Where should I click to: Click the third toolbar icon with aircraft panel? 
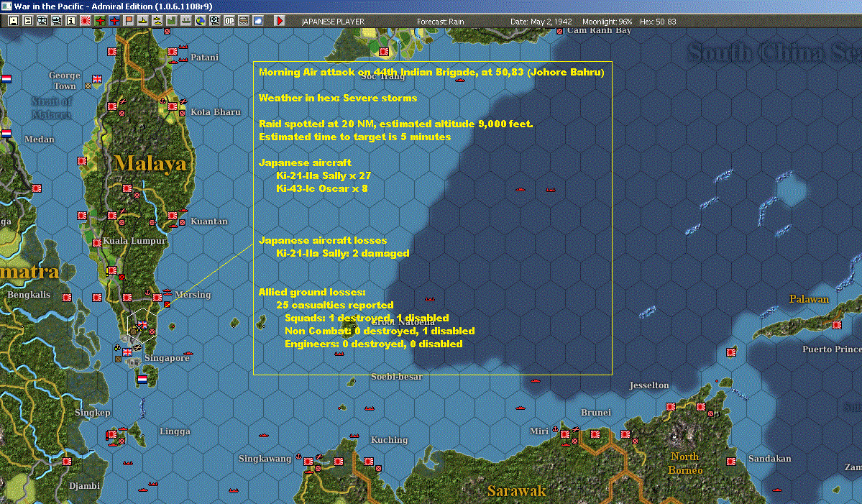[42, 21]
